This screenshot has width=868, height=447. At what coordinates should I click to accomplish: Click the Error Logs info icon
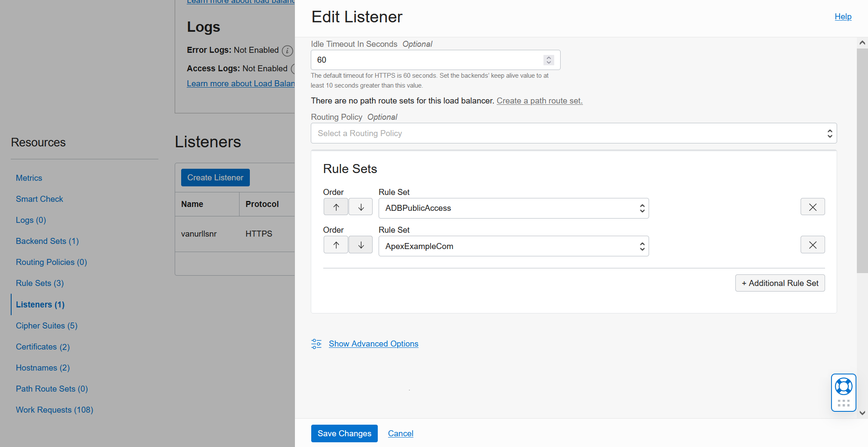click(x=287, y=51)
